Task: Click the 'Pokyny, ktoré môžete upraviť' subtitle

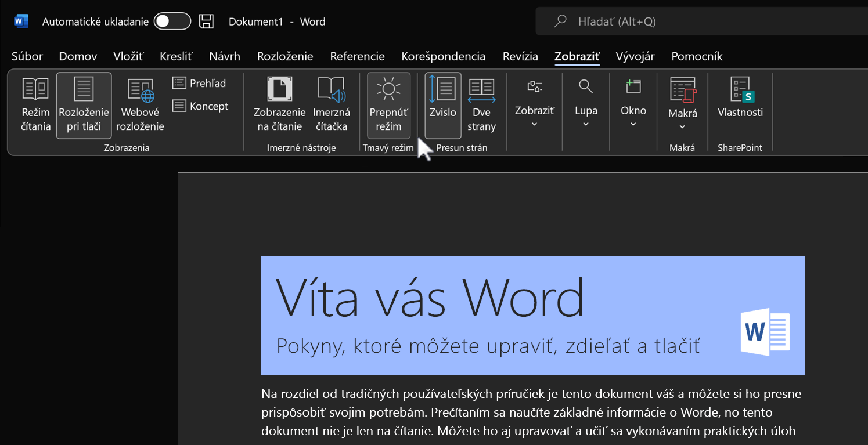Action: point(488,346)
